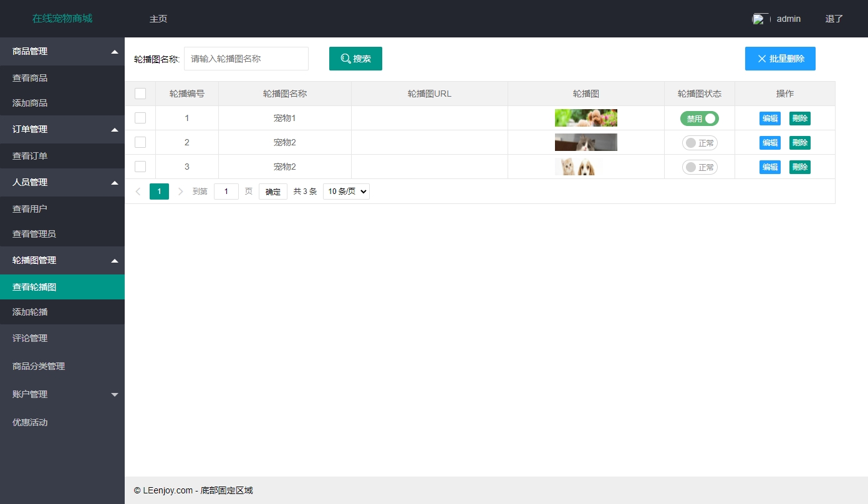The height and width of the screenshot is (504, 868).
Task: Check the row checkbox for carousel 1
Action: point(140,118)
